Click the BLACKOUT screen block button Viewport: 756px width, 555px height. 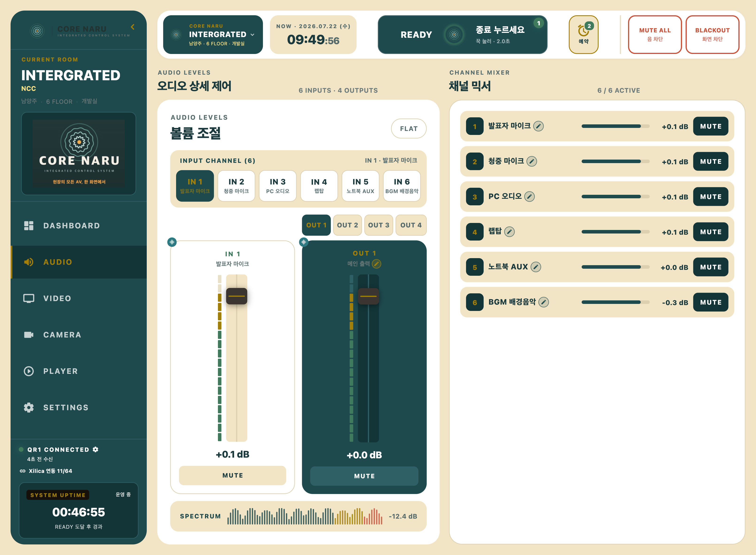[x=712, y=34]
